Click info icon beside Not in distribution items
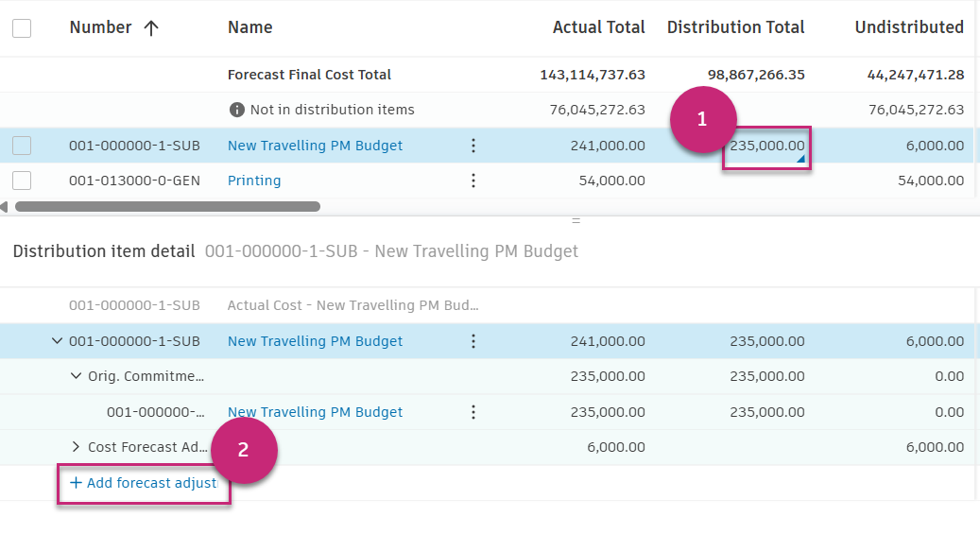The height and width of the screenshot is (534, 980). (x=237, y=110)
